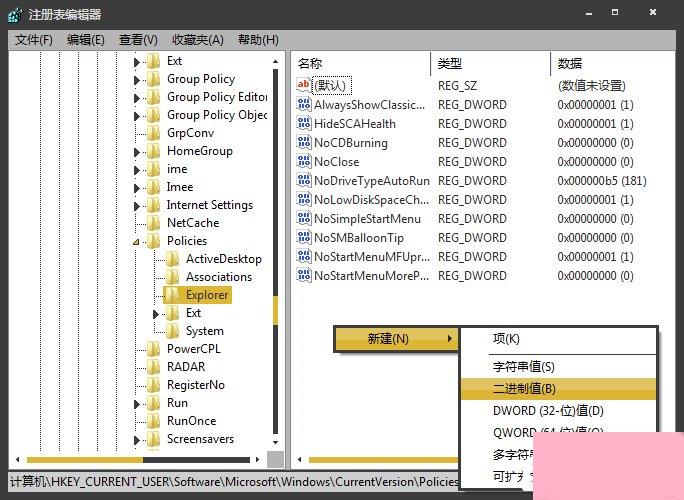684x500 pixels.
Task: Click the NoDriveTypeAutoRun DWORD value icon
Action: [x=304, y=180]
